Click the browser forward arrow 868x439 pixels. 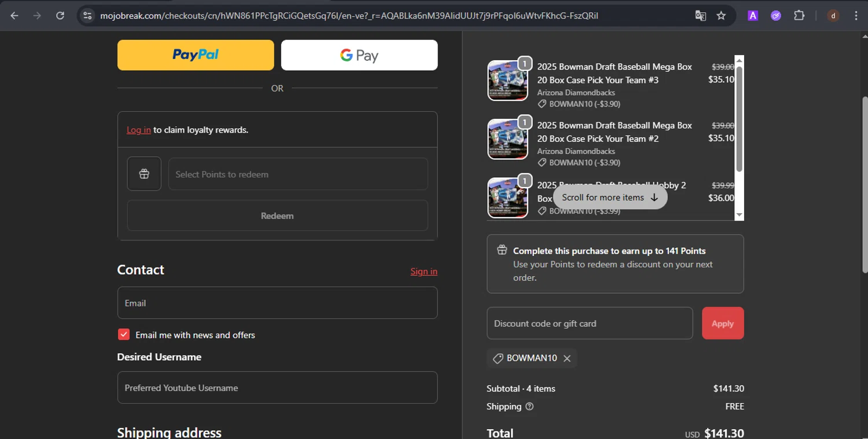pyautogui.click(x=37, y=16)
